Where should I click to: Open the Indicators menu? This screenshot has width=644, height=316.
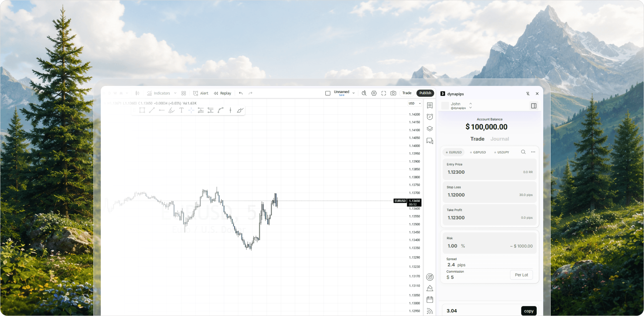(x=159, y=93)
